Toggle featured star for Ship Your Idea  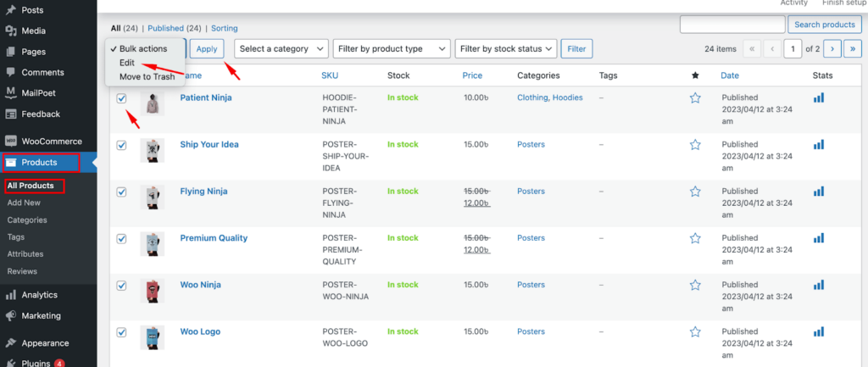(x=695, y=145)
